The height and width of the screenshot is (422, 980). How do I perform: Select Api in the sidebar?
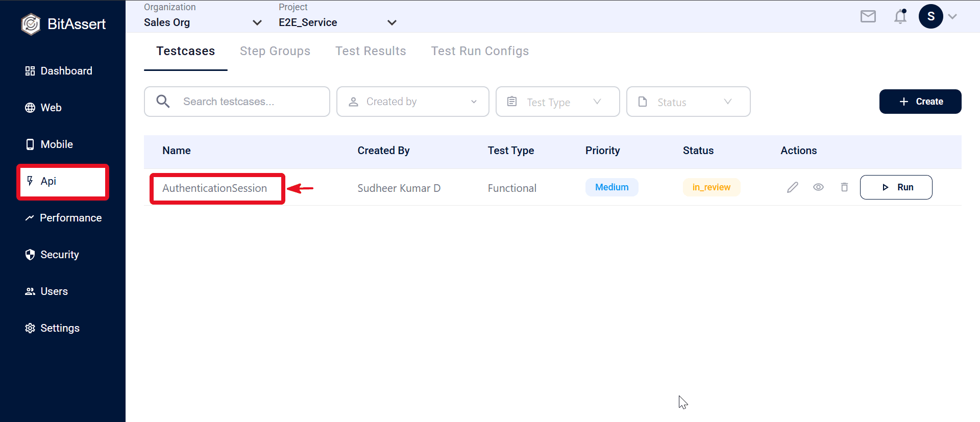[x=63, y=182]
